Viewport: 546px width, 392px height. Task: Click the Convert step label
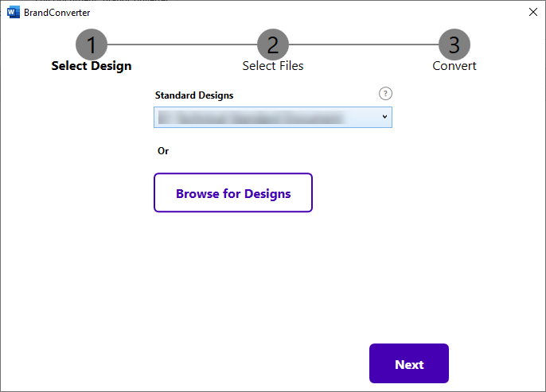pos(454,66)
